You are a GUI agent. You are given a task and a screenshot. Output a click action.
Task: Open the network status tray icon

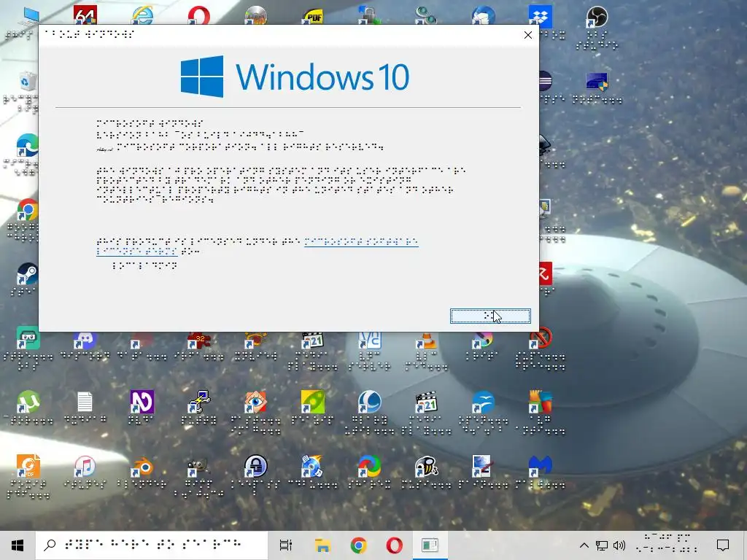602,545
